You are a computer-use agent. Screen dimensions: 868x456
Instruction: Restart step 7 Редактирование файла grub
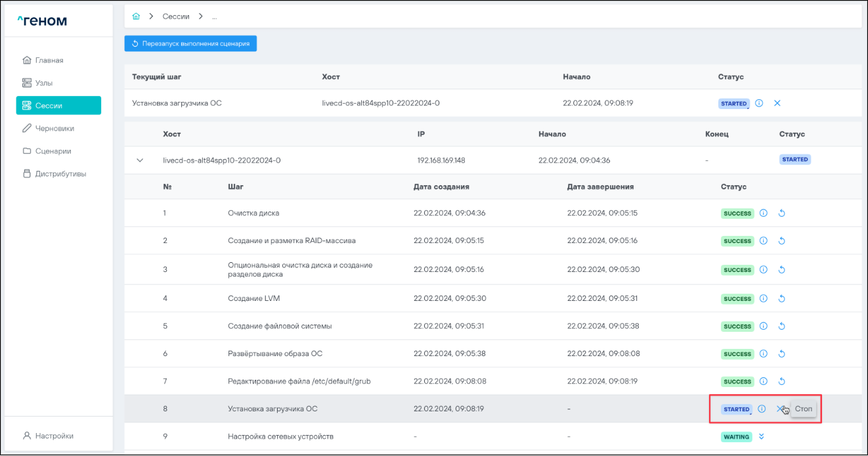coord(781,382)
